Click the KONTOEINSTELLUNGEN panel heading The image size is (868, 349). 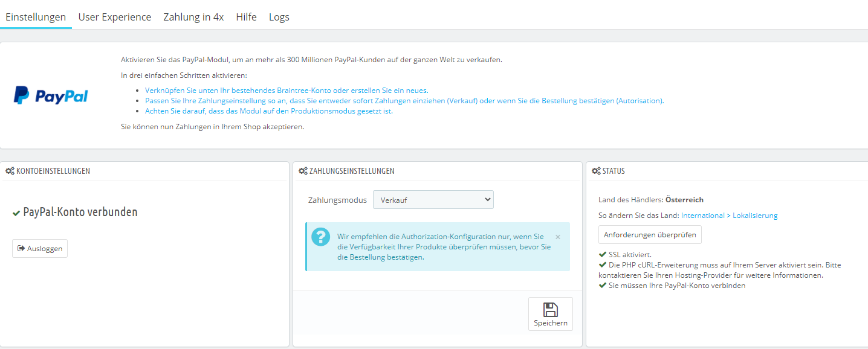[x=53, y=171]
